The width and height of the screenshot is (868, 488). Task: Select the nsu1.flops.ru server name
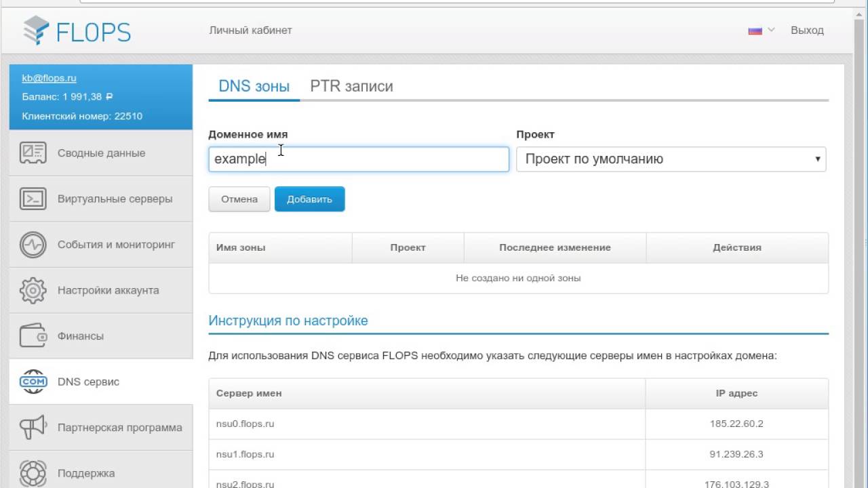click(x=245, y=454)
